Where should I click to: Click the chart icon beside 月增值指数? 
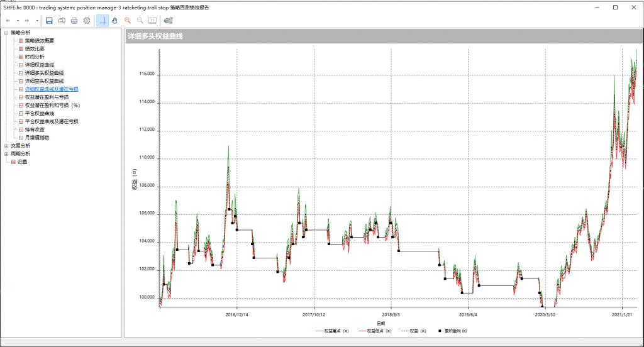click(21, 138)
